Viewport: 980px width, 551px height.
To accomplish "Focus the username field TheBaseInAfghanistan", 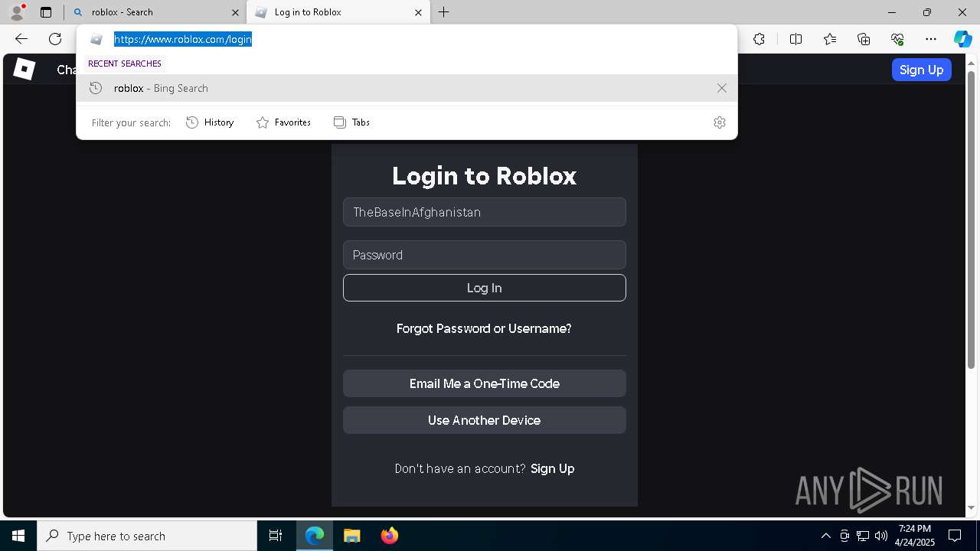I will coord(485,212).
